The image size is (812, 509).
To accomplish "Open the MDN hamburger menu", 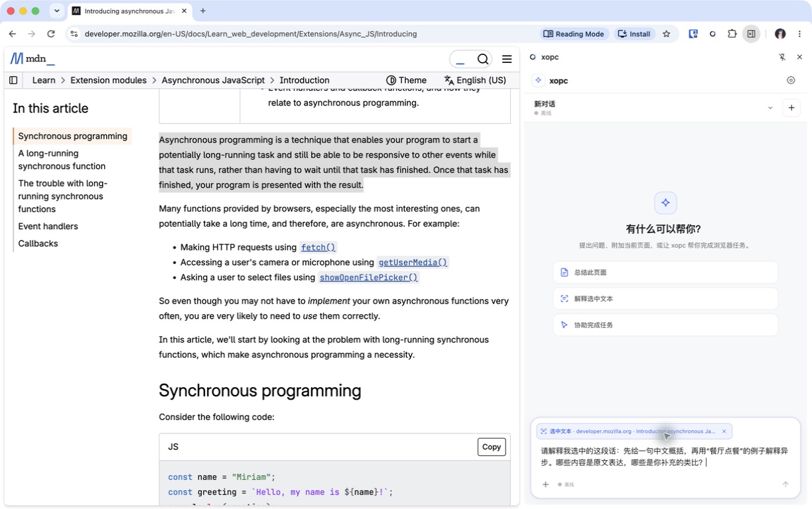I will point(507,59).
